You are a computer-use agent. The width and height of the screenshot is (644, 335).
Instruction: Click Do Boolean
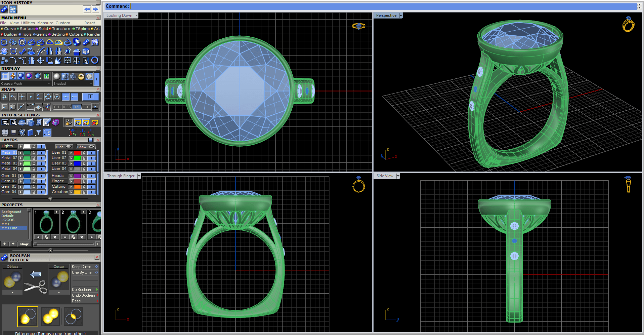tap(81, 290)
